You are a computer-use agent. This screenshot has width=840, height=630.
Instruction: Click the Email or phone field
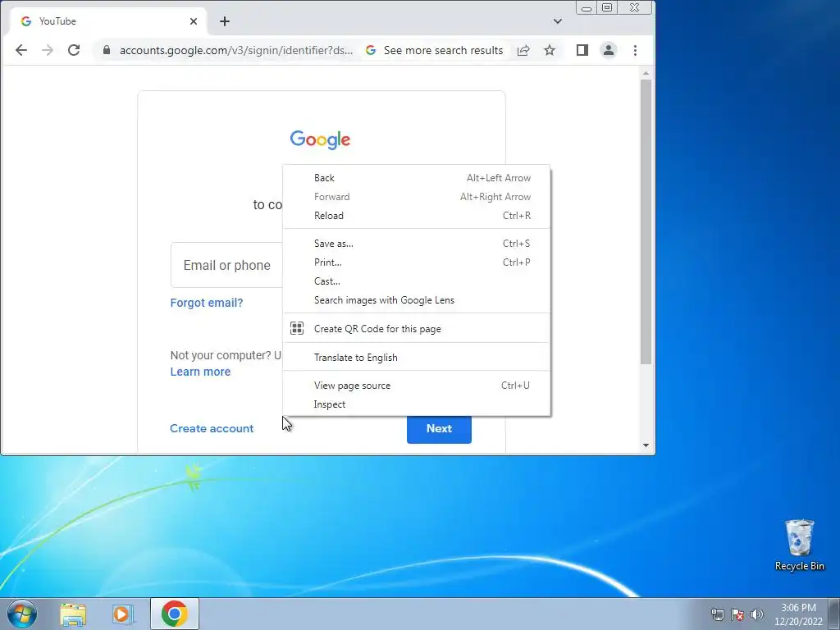[x=226, y=265]
